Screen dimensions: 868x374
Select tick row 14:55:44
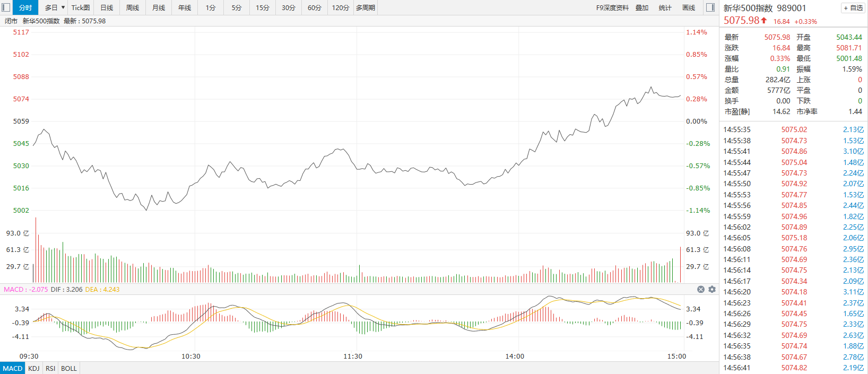tap(793, 162)
